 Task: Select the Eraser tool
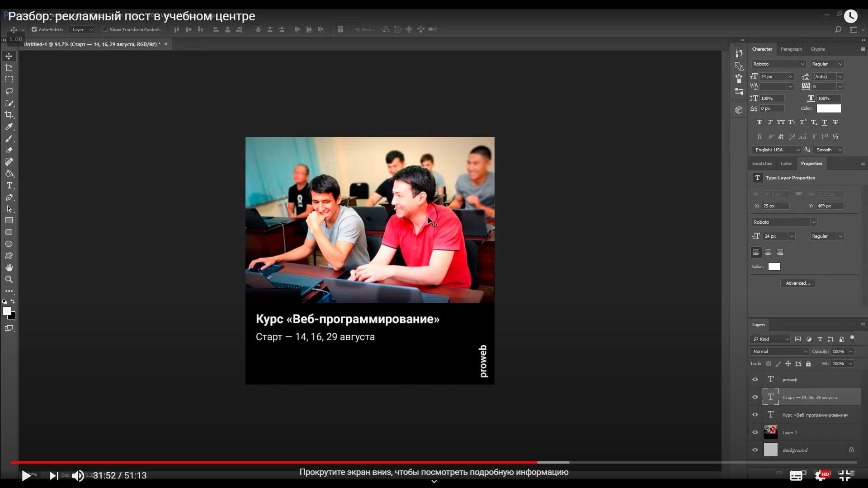9,150
